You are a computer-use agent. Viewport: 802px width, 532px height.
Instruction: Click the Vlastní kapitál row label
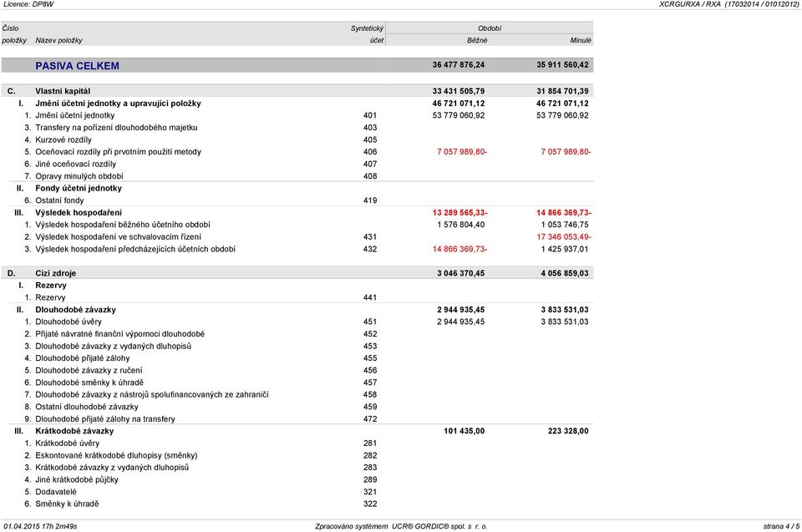pyautogui.click(x=63, y=91)
